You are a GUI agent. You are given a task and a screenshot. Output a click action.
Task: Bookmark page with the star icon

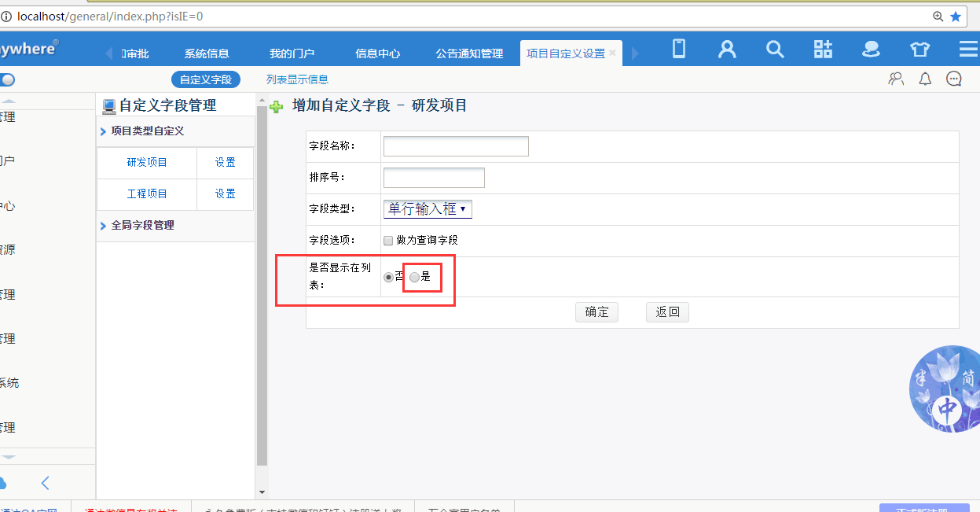point(956,16)
